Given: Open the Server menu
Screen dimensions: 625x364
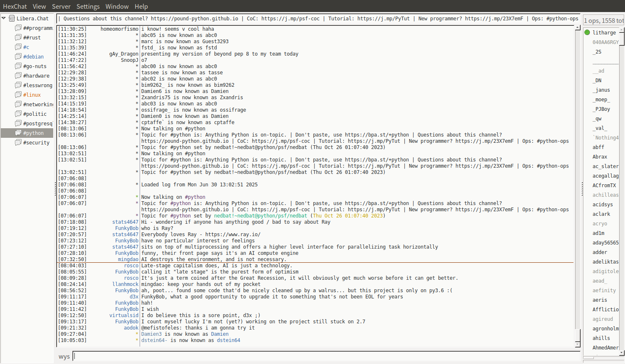Looking at the screenshot, I should pos(61,6).
